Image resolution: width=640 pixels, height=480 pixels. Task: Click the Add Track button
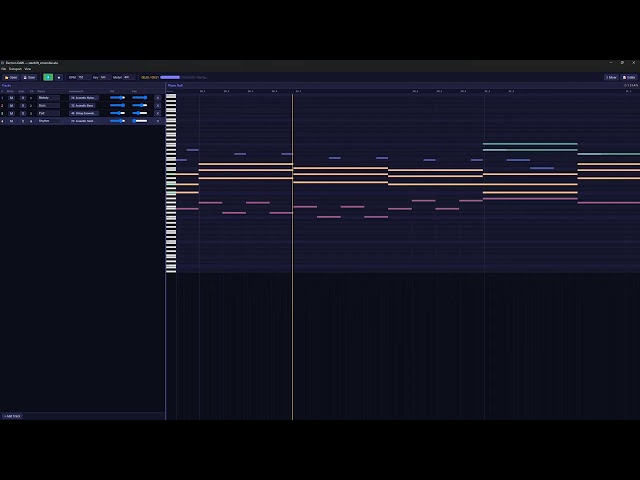13,416
